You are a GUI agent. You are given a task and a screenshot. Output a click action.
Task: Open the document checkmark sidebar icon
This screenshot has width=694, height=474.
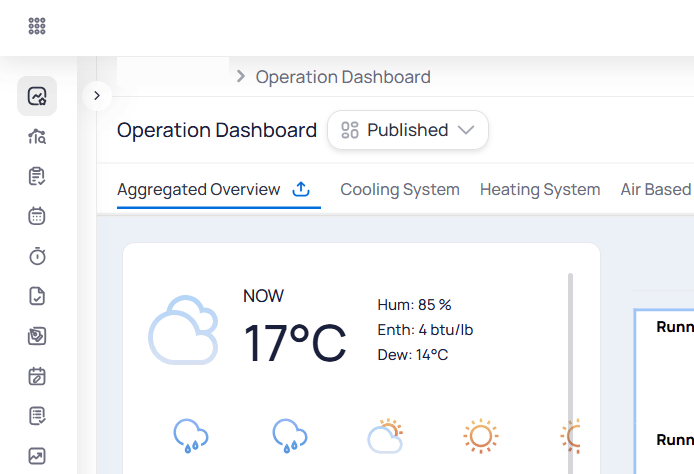(x=37, y=296)
